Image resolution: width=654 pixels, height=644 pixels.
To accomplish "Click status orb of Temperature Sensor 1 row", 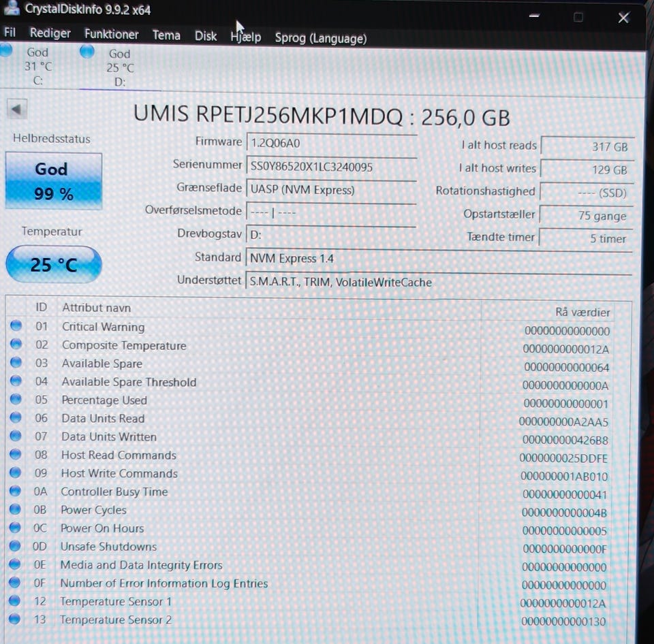I will [x=14, y=600].
